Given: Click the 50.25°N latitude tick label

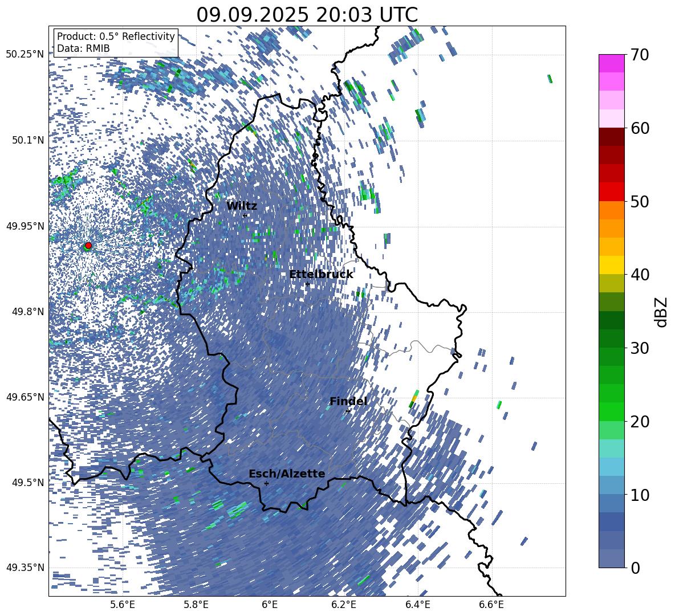Looking at the screenshot, I should point(25,55).
